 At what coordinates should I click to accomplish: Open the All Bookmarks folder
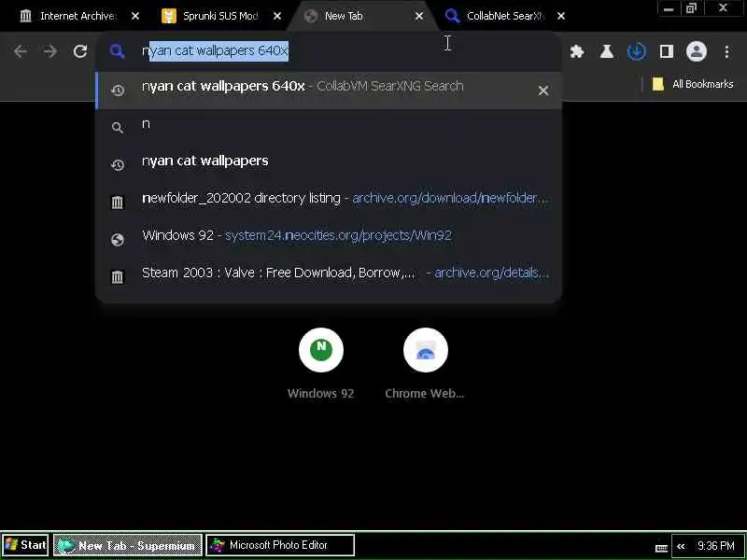click(x=693, y=84)
